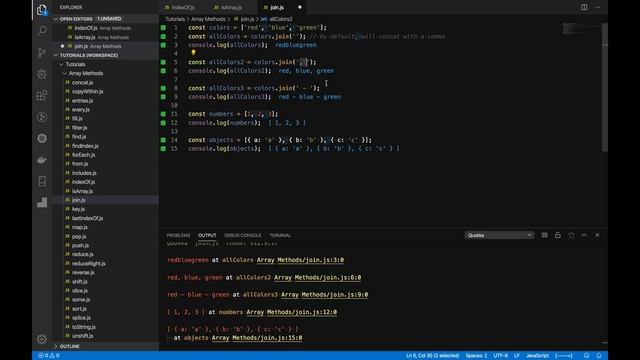Viewport: 640px width, 360px height.
Task: Select the join.js editor tab
Action: coord(277,7)
